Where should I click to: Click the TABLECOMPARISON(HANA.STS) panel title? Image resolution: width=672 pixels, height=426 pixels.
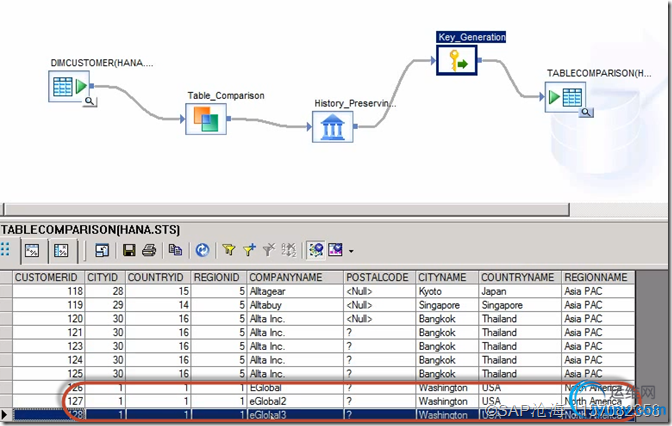(x=90, y=230)
